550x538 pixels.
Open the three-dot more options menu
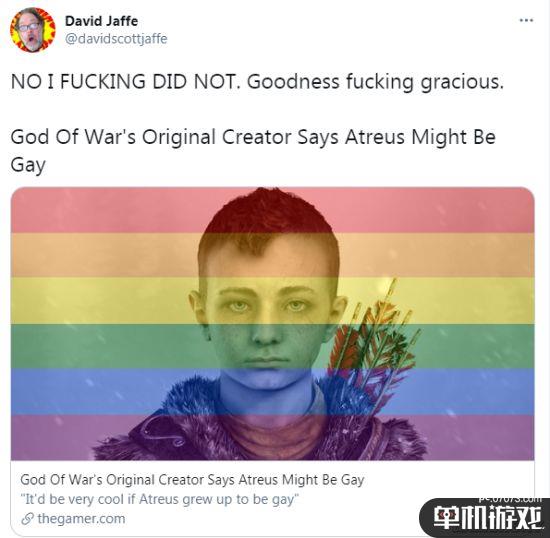(526, 20)
